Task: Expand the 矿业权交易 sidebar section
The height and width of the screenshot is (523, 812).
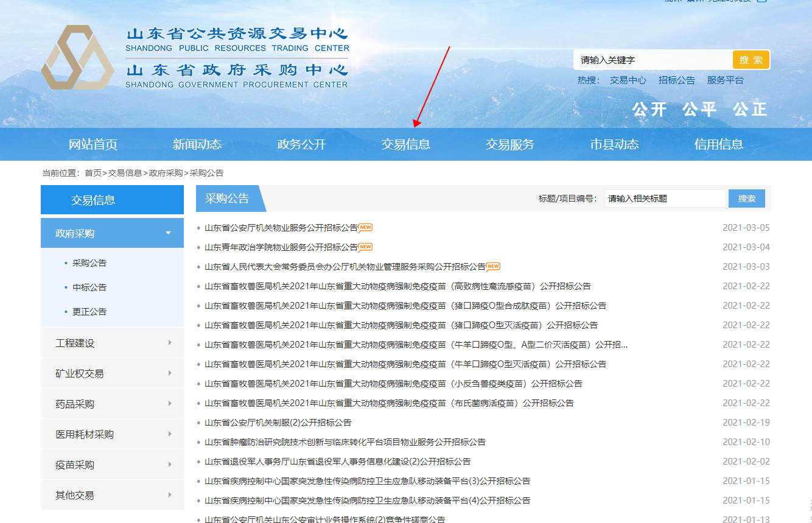Action: [x=112, y=373]
